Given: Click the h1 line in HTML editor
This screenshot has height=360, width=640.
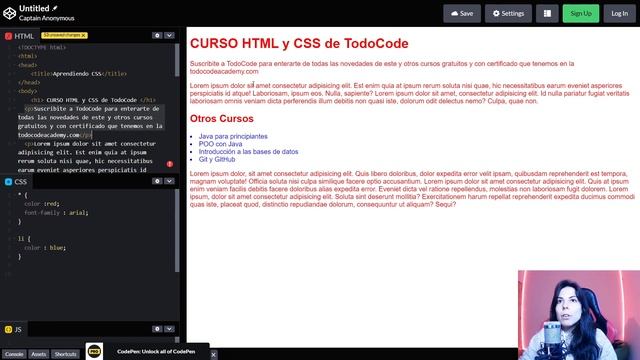Looking at the screenshot, I should point(93,100).
